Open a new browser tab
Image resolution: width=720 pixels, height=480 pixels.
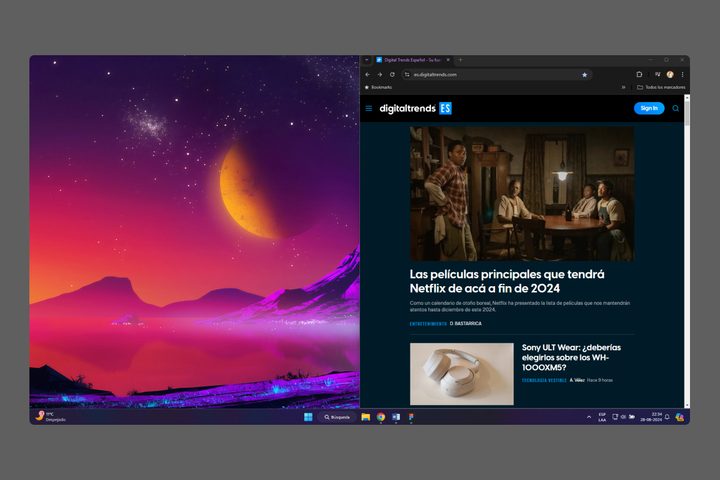click(x=459, y=60)
